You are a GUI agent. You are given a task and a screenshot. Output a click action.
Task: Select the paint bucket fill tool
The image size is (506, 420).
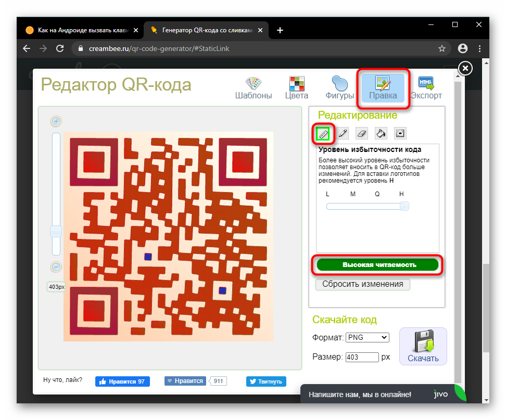381,133
